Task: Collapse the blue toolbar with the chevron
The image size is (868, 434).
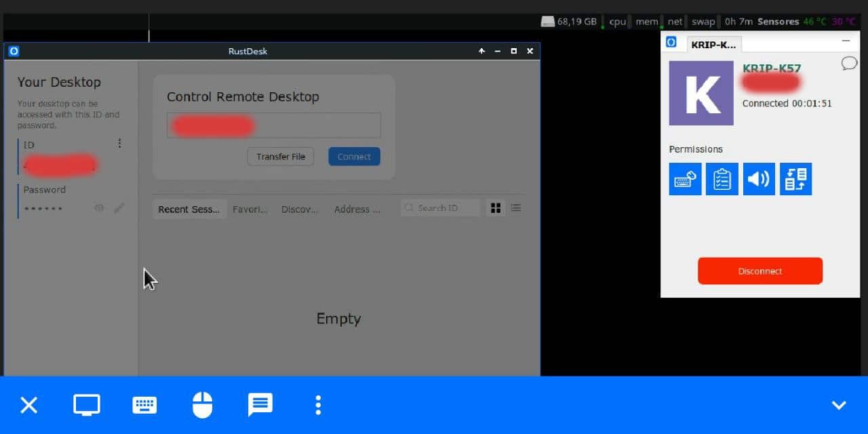Action: 839,406
